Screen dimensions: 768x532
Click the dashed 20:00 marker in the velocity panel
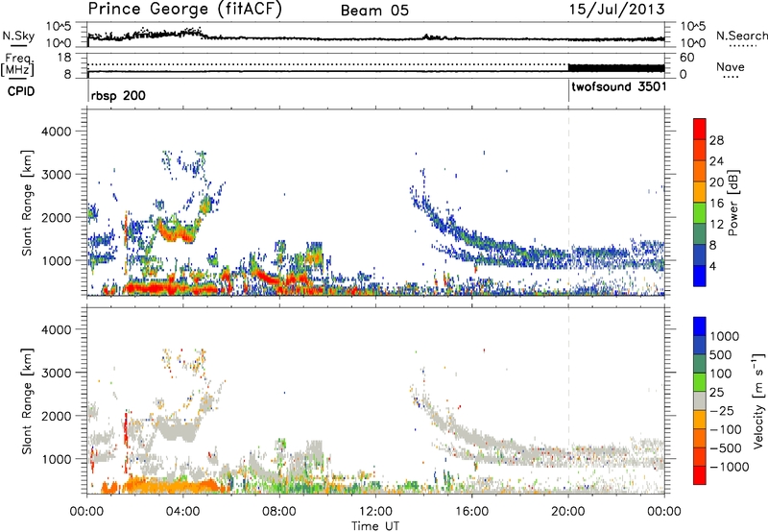(x=568, y=400)
